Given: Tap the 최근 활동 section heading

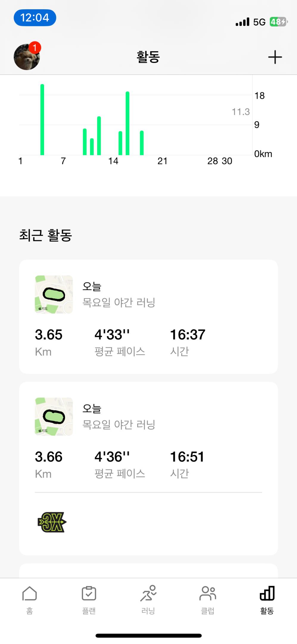Looking at the screenshot, I should pyautogui.click(x=46, y=235).
